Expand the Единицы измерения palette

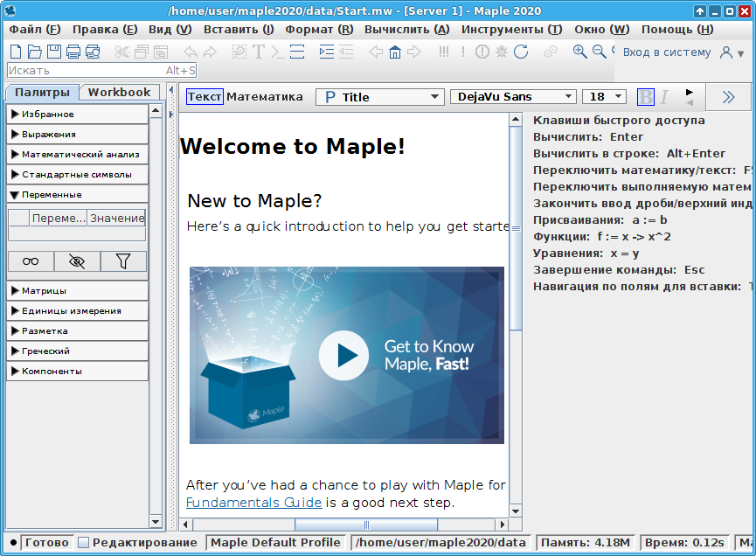77,311
